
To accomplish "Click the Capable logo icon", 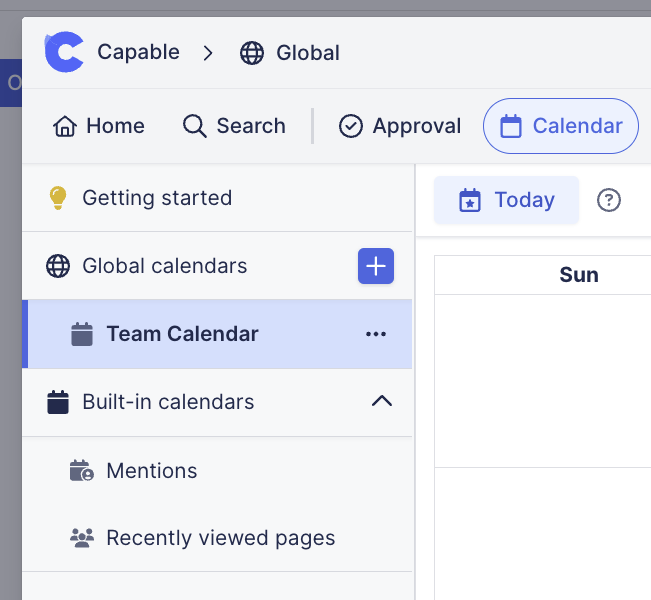I will (x=64, y=52).
